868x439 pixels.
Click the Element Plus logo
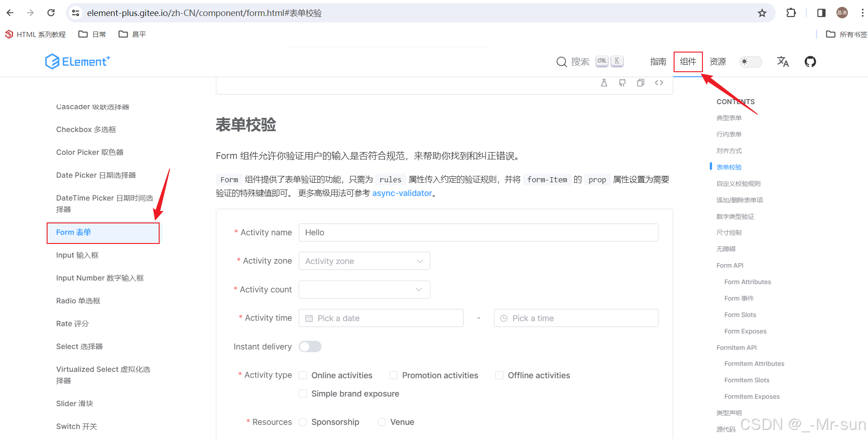point(78,61)
